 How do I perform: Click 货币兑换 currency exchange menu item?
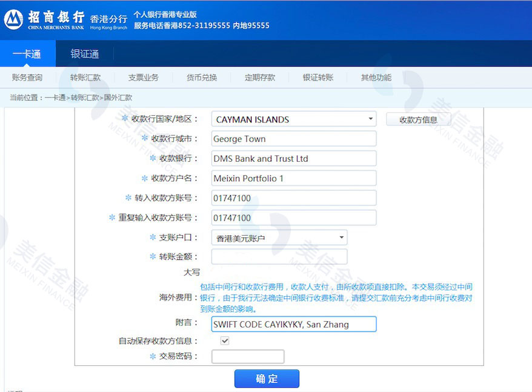pyautogui.click(x=202, y=77)
